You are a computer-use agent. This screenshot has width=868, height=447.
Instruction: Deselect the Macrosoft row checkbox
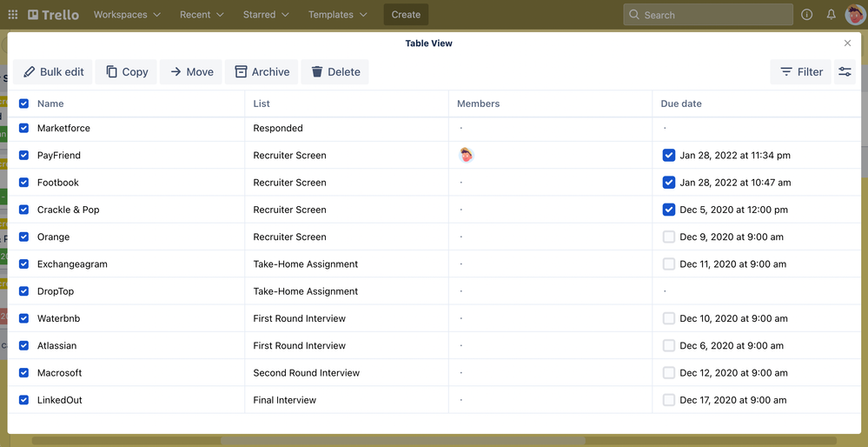(x=23, y=372)
